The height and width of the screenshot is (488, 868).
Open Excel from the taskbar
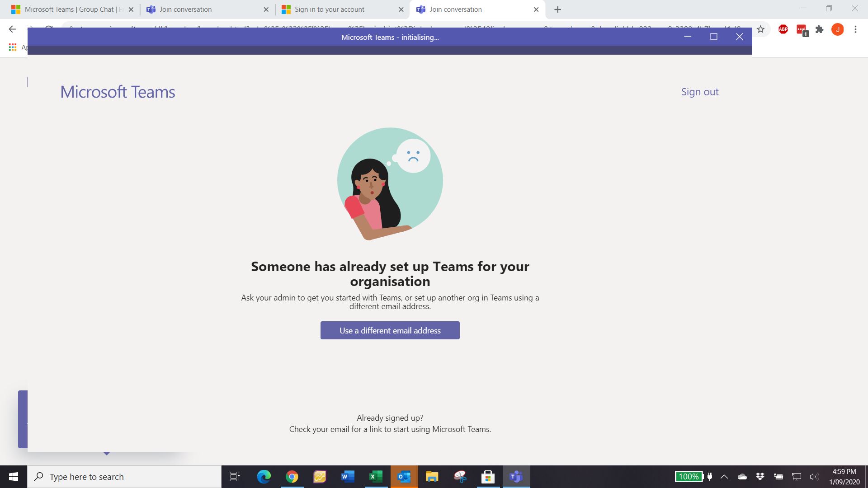click(375, 476)
